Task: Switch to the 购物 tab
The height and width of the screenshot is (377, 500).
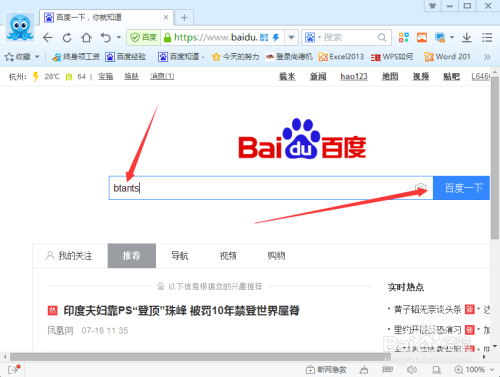Action: point(276,256)
